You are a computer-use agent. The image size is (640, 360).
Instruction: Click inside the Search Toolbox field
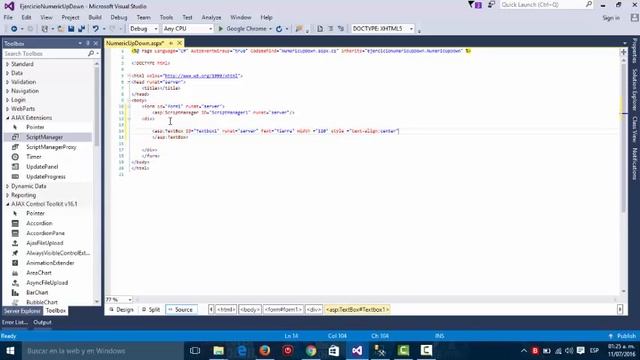(x=46, y=53)
